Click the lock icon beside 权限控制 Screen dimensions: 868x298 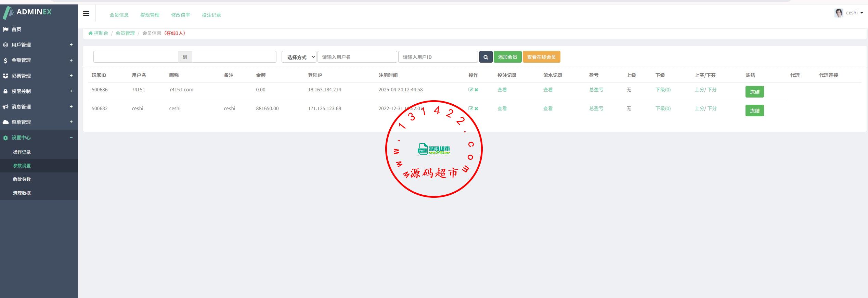[5, 91]
